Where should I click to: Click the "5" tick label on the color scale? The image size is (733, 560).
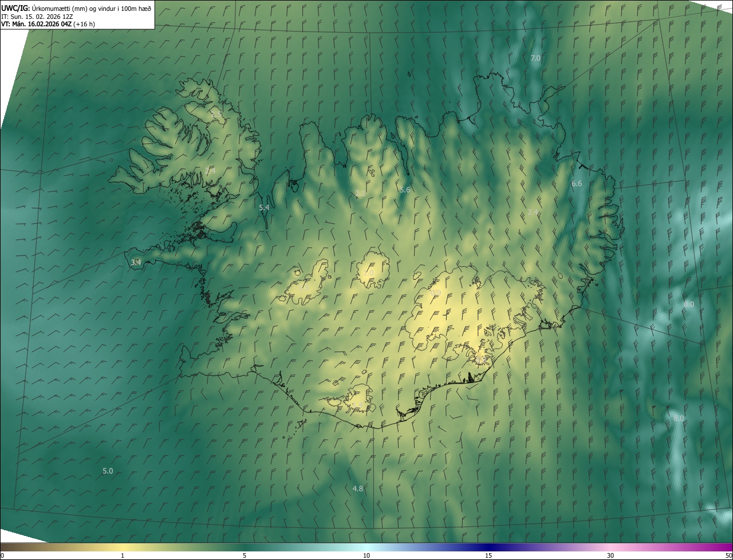pyautogui.click(x=245, y=555)
